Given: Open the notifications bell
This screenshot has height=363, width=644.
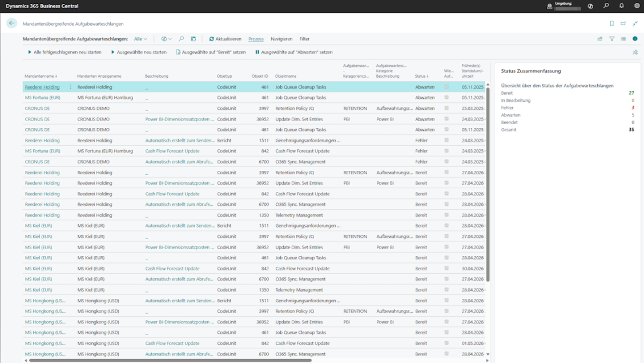Looking at the screenshot, I should tap(621, 6).
